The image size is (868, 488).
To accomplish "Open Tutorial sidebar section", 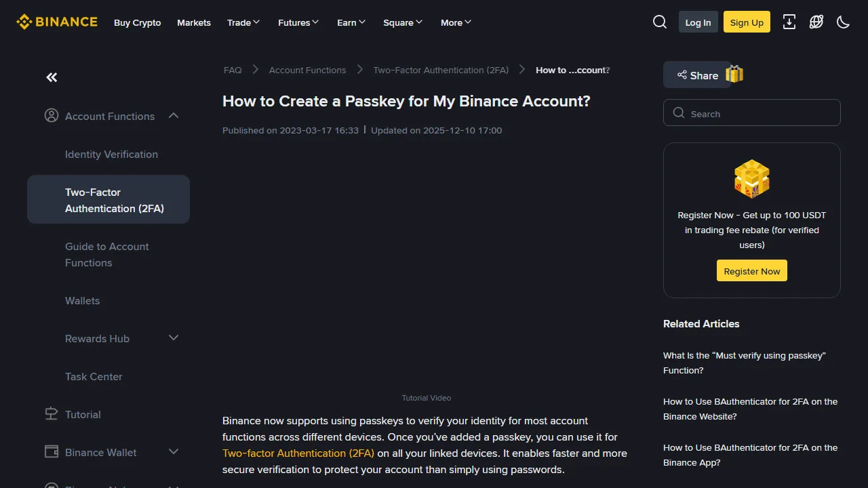I will click(83, 415).
